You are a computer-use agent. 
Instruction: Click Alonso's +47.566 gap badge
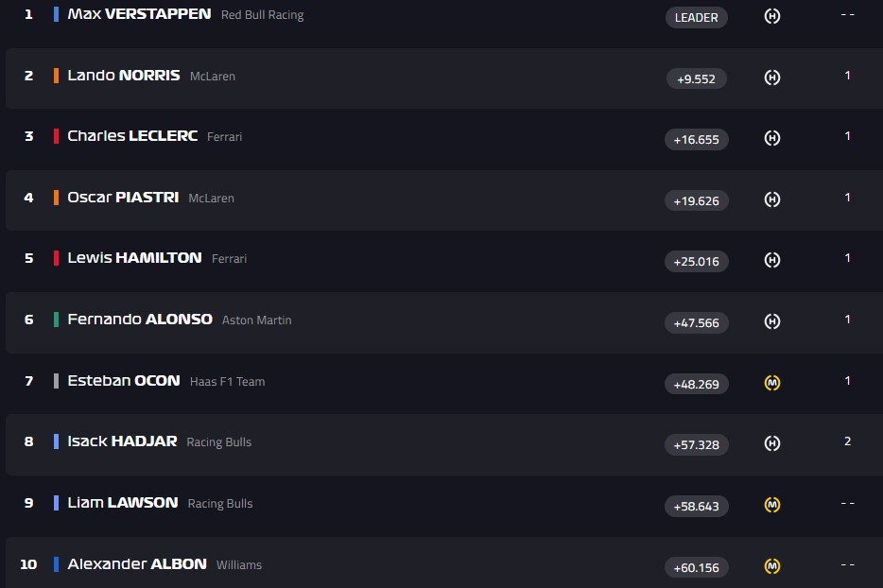coord(697,322)
